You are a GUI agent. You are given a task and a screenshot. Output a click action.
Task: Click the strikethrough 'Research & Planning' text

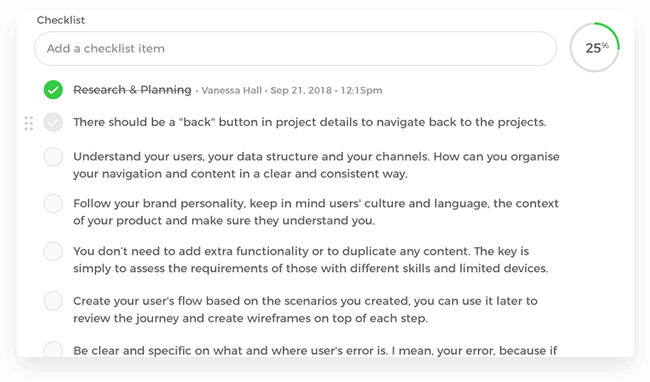coord(132,89)
